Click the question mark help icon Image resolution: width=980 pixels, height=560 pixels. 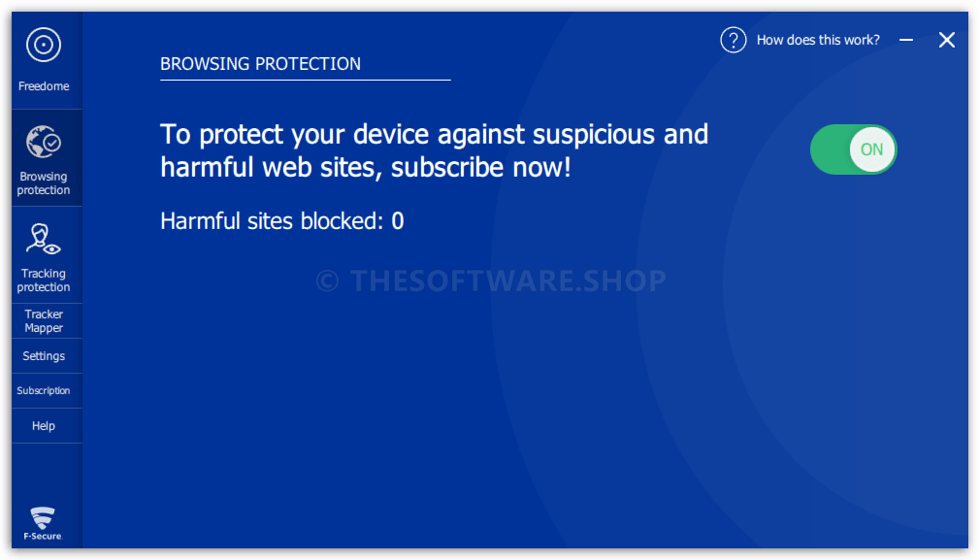click(x=734, y=40)
